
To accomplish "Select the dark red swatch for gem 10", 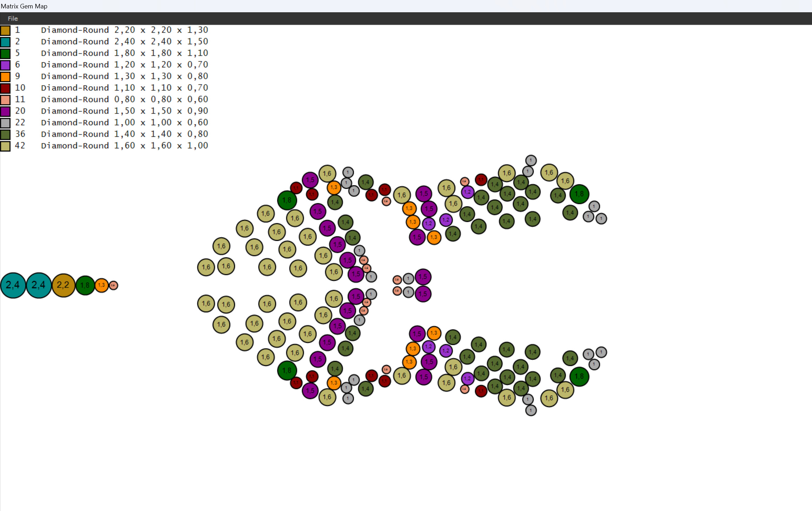I will (x=5, y=88).
